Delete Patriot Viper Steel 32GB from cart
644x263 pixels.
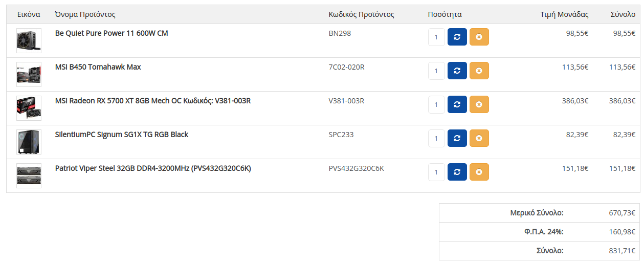tap(479, 172)
